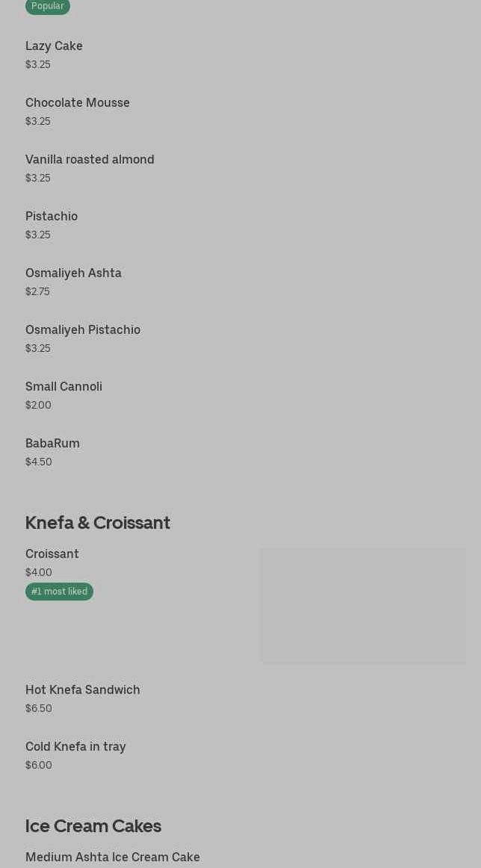Viewport: 481px width, 868px height.
Task: Select Hot Knefa Sandwich
Action: [83, 690]
